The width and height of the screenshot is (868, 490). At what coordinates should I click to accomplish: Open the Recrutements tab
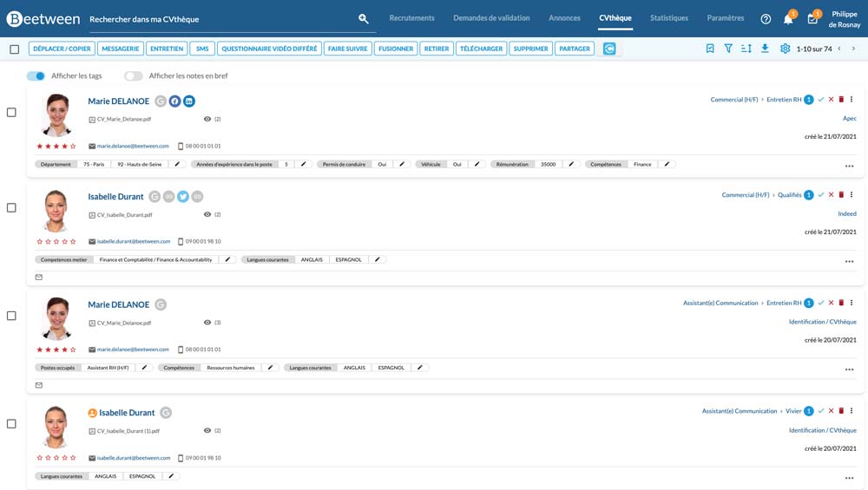411,18
